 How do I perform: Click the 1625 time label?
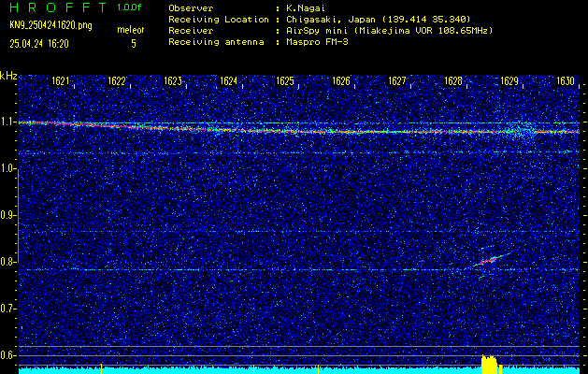(x=285, y=81)
